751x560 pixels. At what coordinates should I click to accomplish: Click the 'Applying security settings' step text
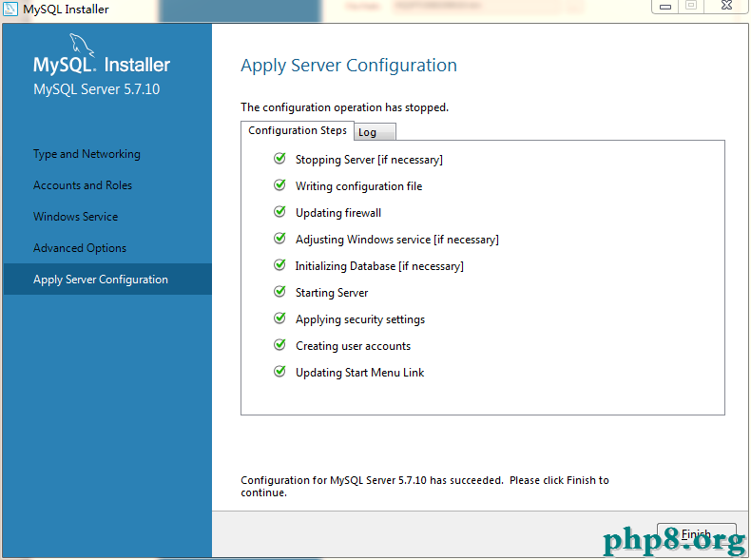click(x=360, y=319)
